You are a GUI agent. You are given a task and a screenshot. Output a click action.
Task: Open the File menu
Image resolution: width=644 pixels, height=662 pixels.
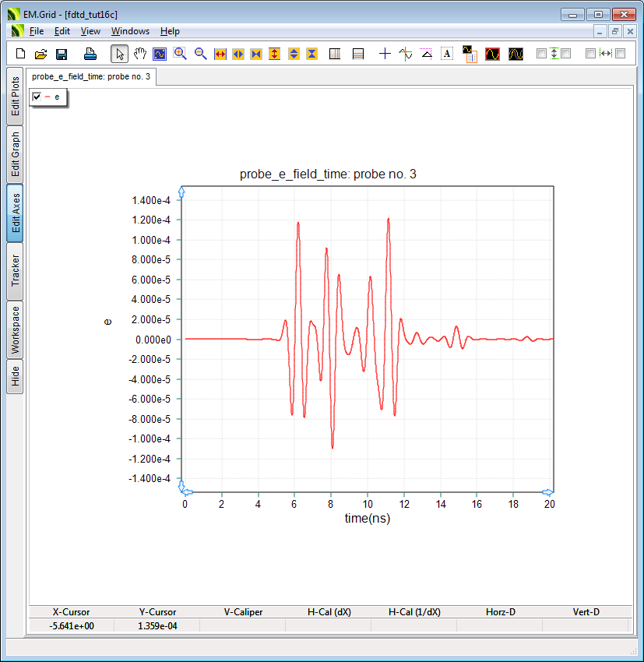pyautogui.click(x=37, y=31)
